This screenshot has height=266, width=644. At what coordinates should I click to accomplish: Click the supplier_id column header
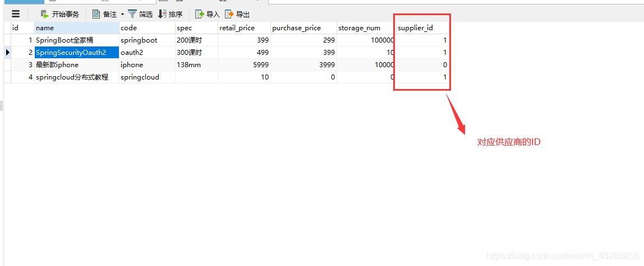point(422,28)
